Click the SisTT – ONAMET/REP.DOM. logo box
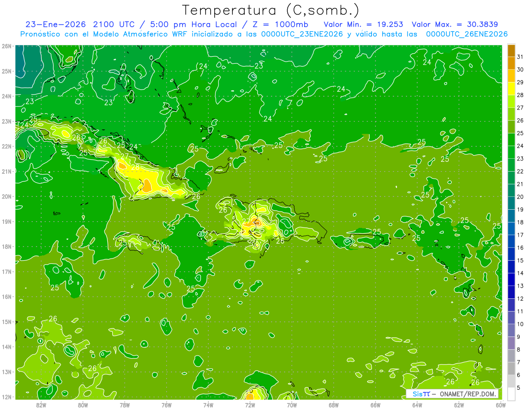The height and width of the screenshot is (411, 532). click(x=452, y=394)
